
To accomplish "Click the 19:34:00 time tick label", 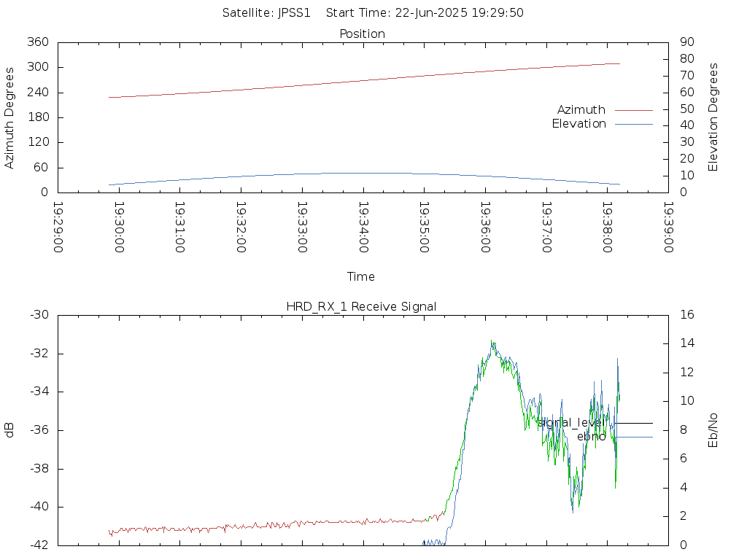I will click(x=363, y=227).
